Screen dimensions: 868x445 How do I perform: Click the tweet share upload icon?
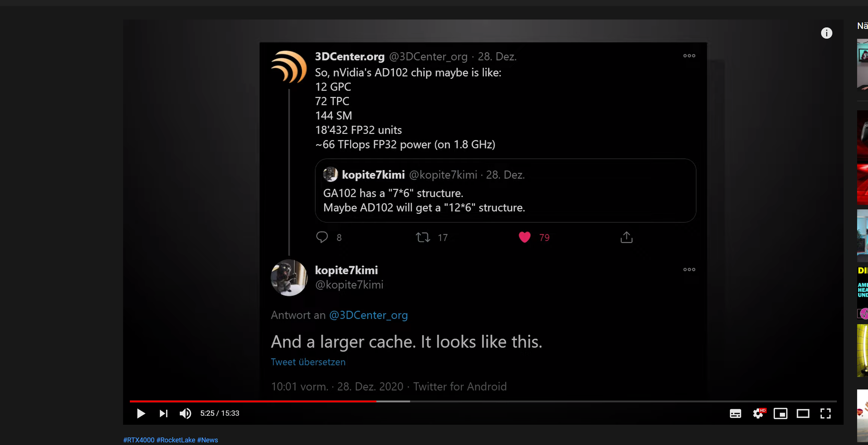coord(626,237)
